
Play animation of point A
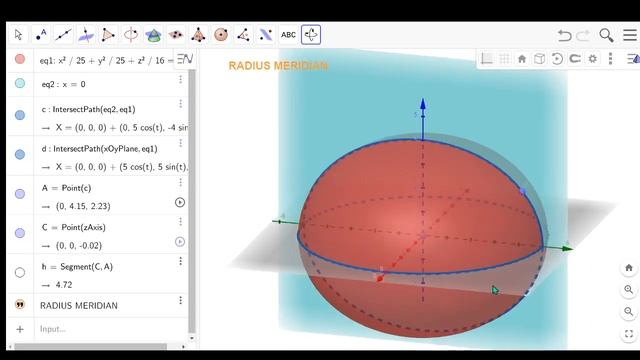point(180,202)
